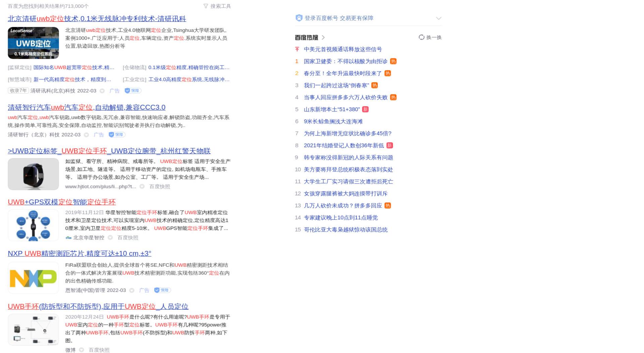Viewport: 644px width, 353px height.
Task: Open hot search 美方要将拜登总统积极表态落到实处
Action: 348,170
